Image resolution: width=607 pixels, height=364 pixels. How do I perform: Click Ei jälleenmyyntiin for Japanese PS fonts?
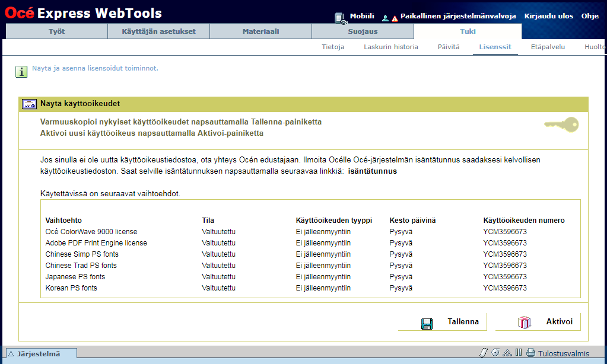[x=323, y=277]
